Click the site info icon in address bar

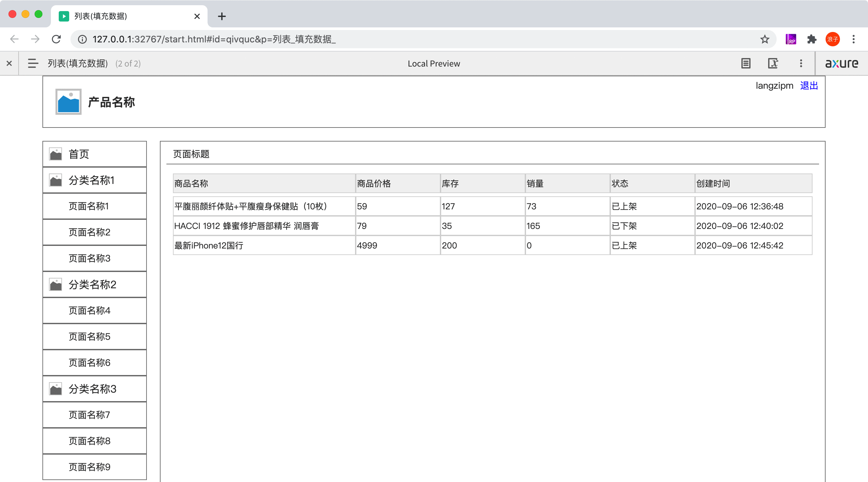82,39
